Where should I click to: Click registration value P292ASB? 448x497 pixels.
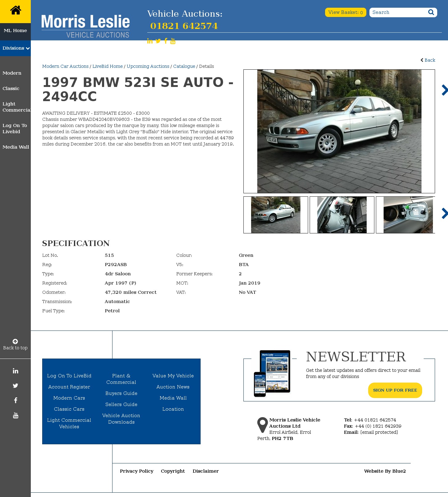click(116, 265)
